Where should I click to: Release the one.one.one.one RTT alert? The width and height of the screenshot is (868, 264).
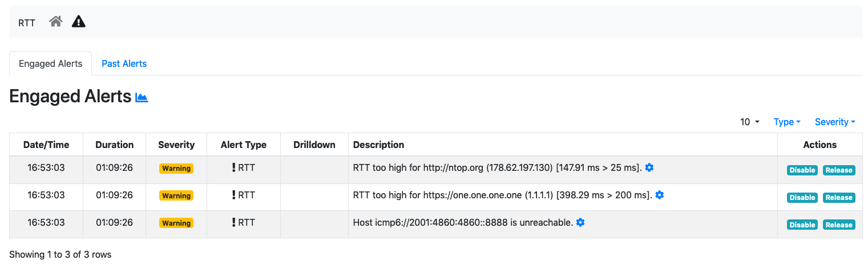pyautogui.click(x=839, y=198)
